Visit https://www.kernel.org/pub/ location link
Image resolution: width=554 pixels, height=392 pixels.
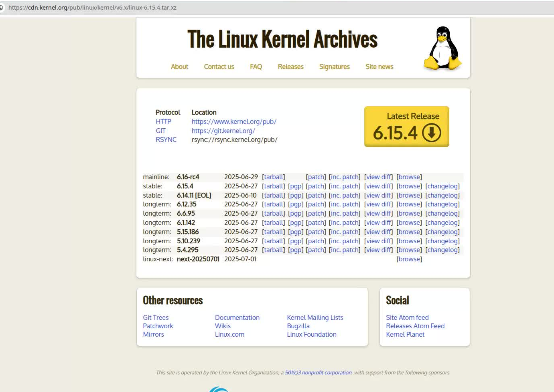pos(234,121)
